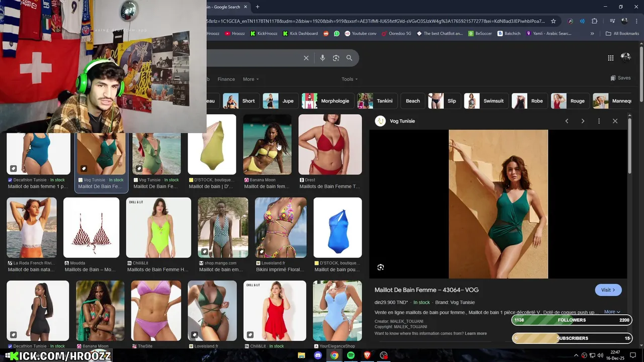The image size is (644, 362).
Task: Open the blue D'STOCK one-shoulder swimsuit thumbnail
Action: click(x=338, y=228)
